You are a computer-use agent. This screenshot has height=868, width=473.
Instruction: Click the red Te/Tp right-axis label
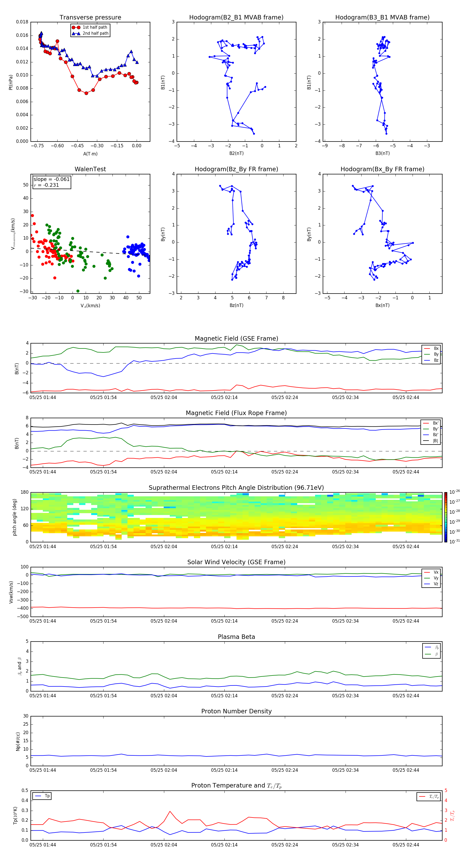point(452,815)
